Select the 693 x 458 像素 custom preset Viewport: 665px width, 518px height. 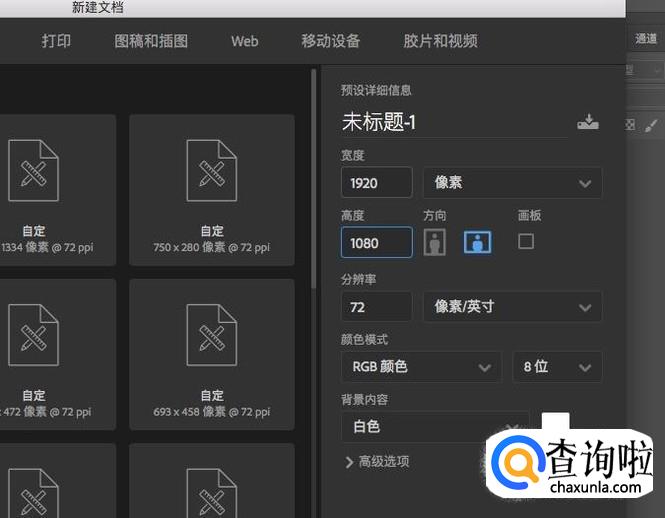tap(212, 355)
